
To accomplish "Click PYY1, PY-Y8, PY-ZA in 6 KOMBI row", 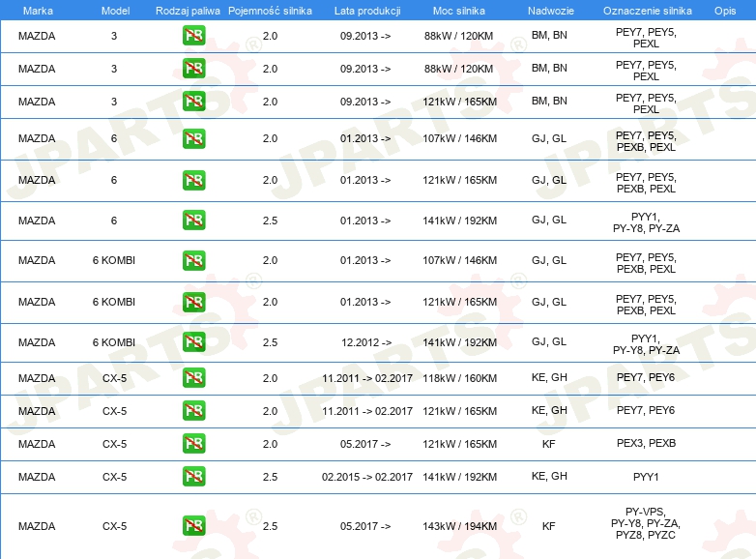I will coord(646,344).
